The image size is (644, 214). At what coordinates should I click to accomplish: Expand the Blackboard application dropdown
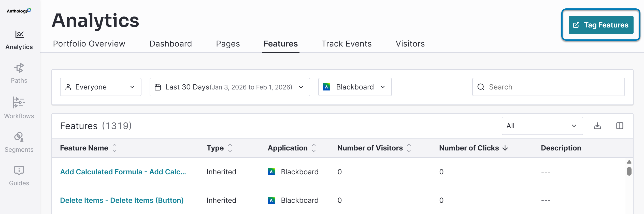[x=355, y=87]
